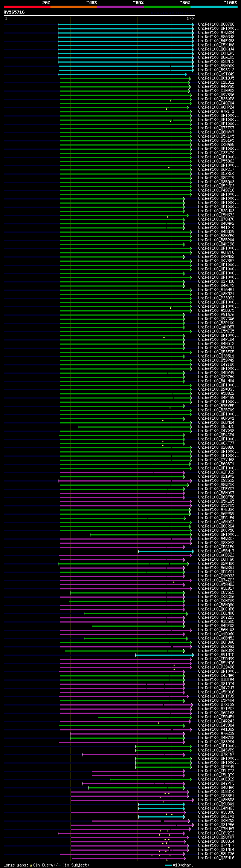Screen dimensions: 241x868
Task: Click UniRef100_B8AEH3 label
Action: click(216, 58)
